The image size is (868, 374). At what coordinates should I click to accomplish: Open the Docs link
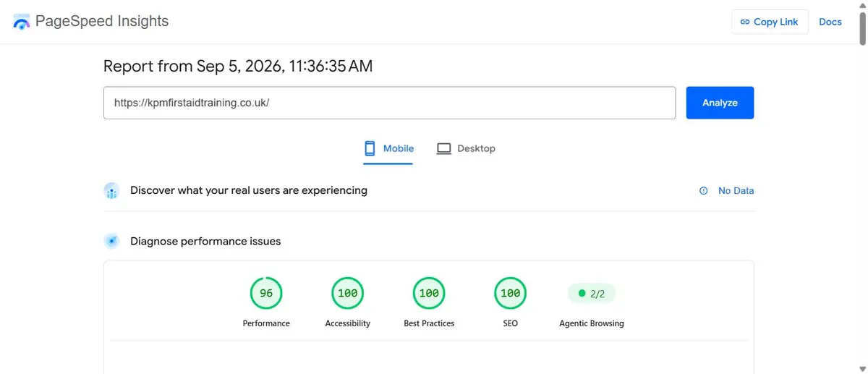pyautogui.click(x=830, y=22)
